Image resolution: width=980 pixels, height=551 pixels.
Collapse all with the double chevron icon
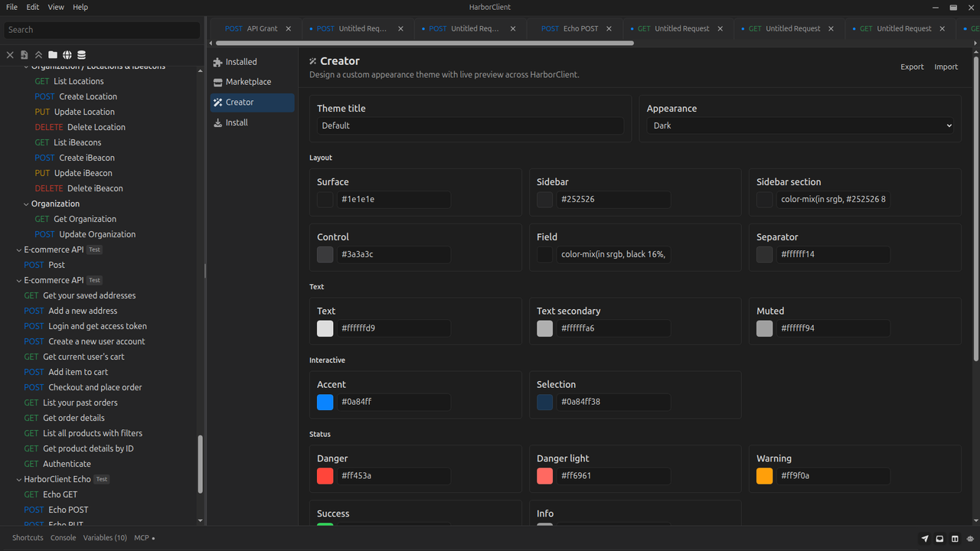click(x=38, y=55)
